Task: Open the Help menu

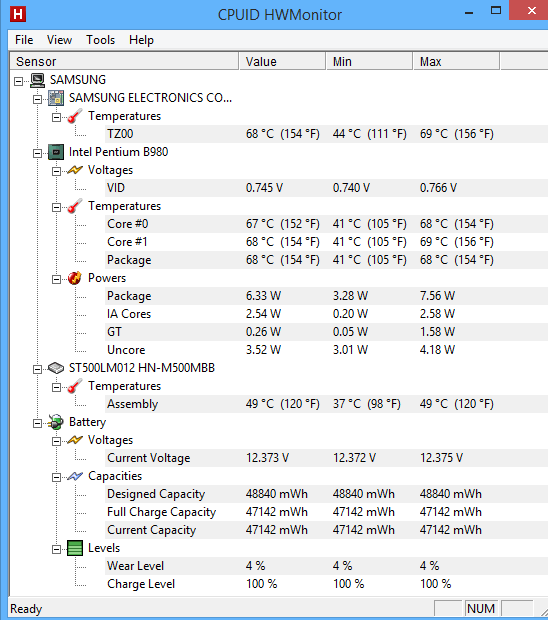Action: click(x=141, y=40)
